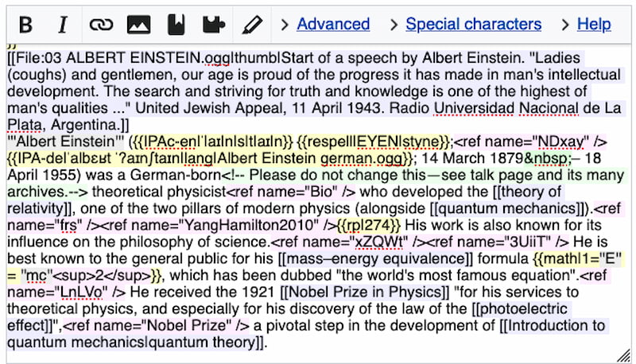Click the <ref name="LnLVo" /> tag name
The height and width of the screenshot is (364, 636).
click(81, 292)
